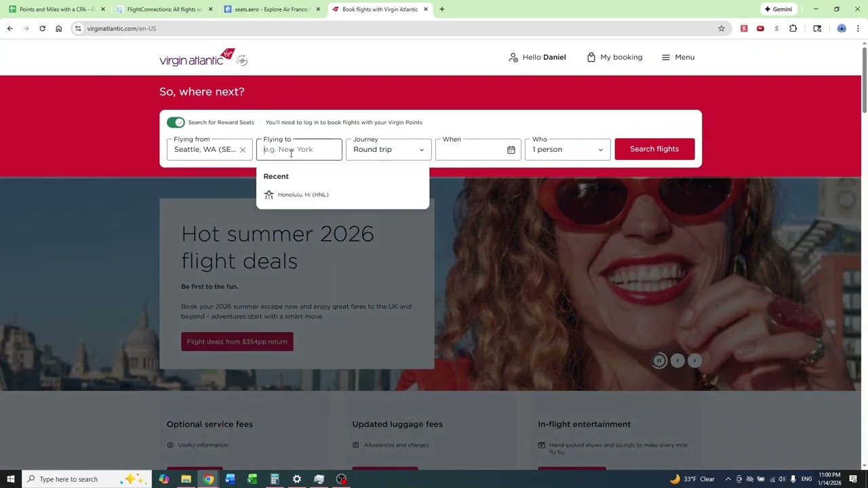This screenshot has width=868, height=488.
Task: Switch to FlightConnections tab
Action: pos(163,9)
